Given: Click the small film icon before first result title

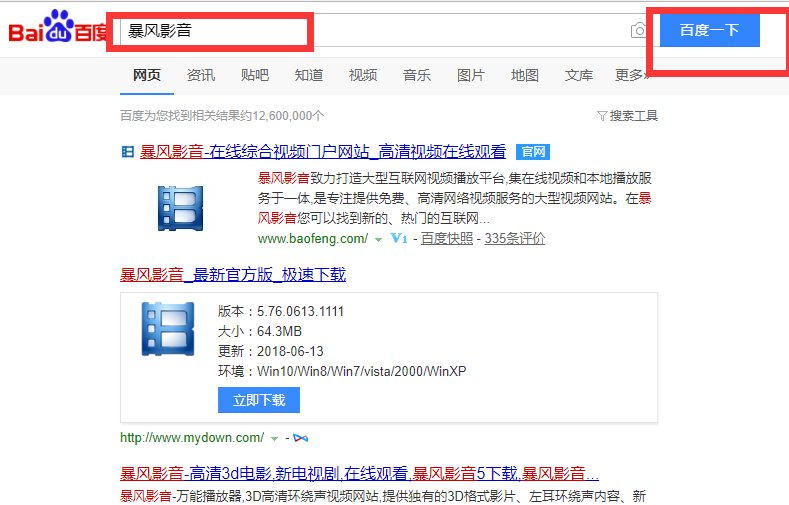Looking at the screenshot, I should coord(127,152).
